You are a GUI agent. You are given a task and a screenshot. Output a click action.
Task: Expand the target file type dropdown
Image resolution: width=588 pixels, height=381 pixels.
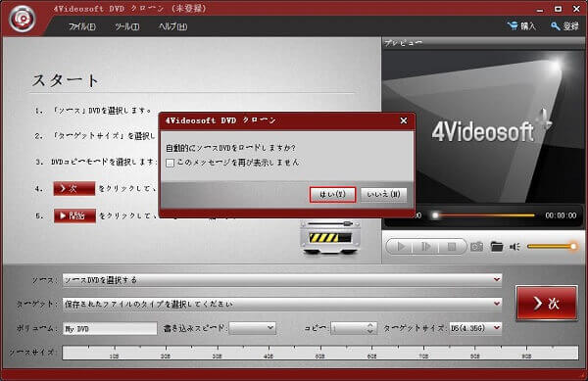pos(497,304)
